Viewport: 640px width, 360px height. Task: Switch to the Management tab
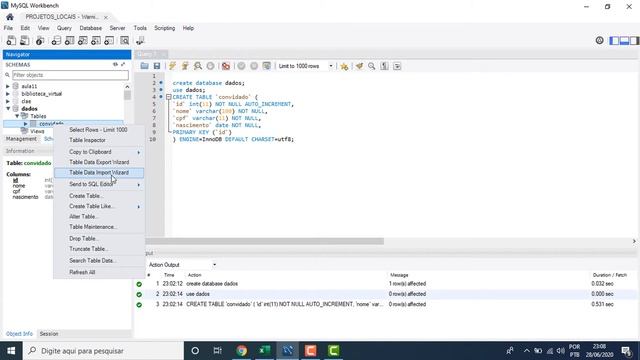21,139
